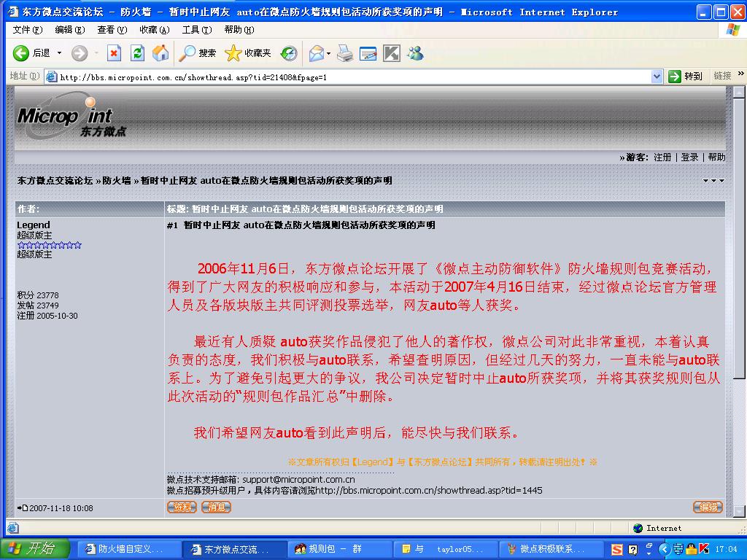Click the blue face tray icon

(x=678, y=549)
